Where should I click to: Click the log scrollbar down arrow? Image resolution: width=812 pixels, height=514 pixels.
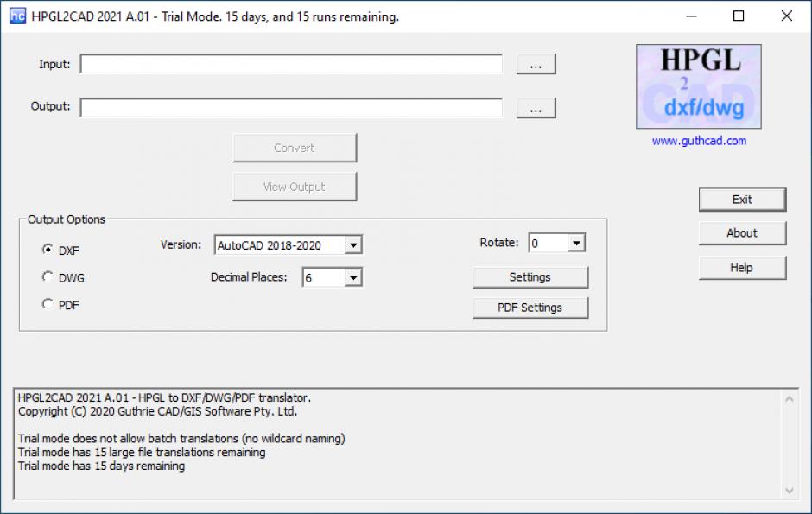tap(790, 490)
